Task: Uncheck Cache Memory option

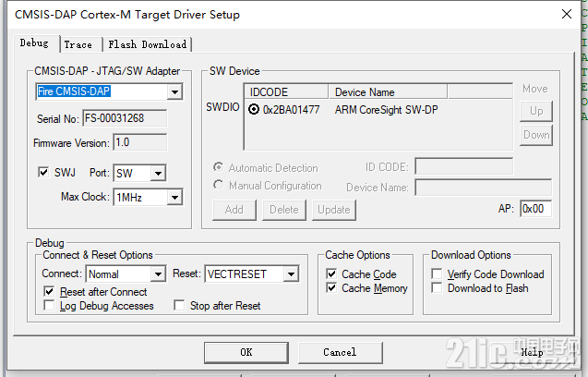Action: click(x=331, y=288)
